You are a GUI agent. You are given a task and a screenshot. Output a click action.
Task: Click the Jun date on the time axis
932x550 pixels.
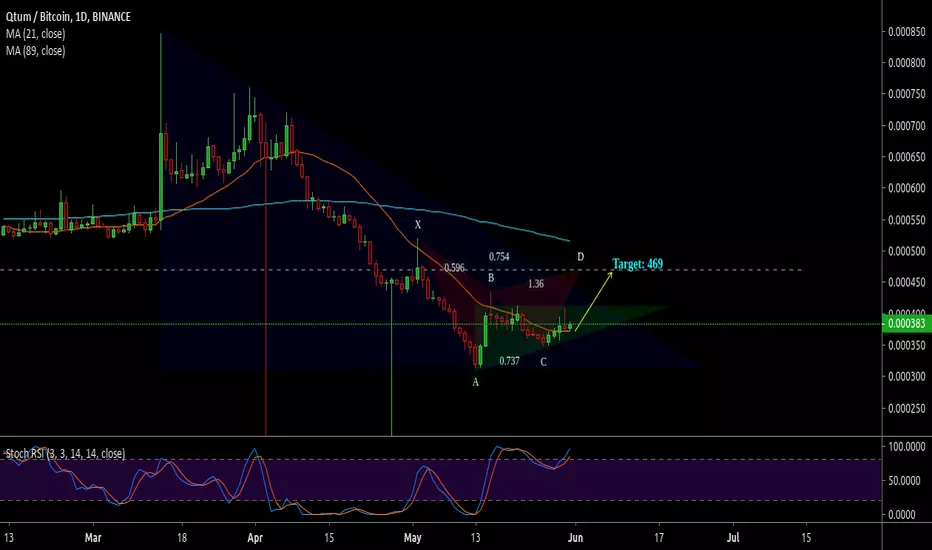tap(575, 538)
